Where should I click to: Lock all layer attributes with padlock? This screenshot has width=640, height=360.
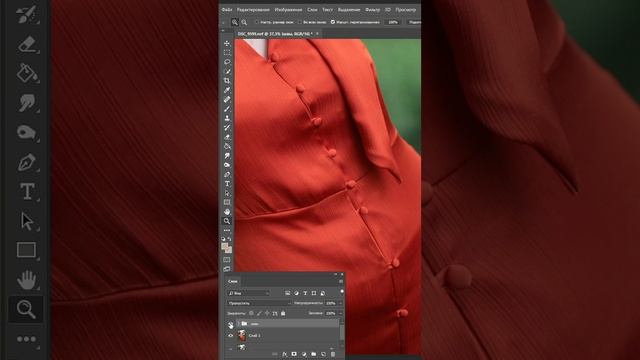pyautogui.click(x=283, y=313)
